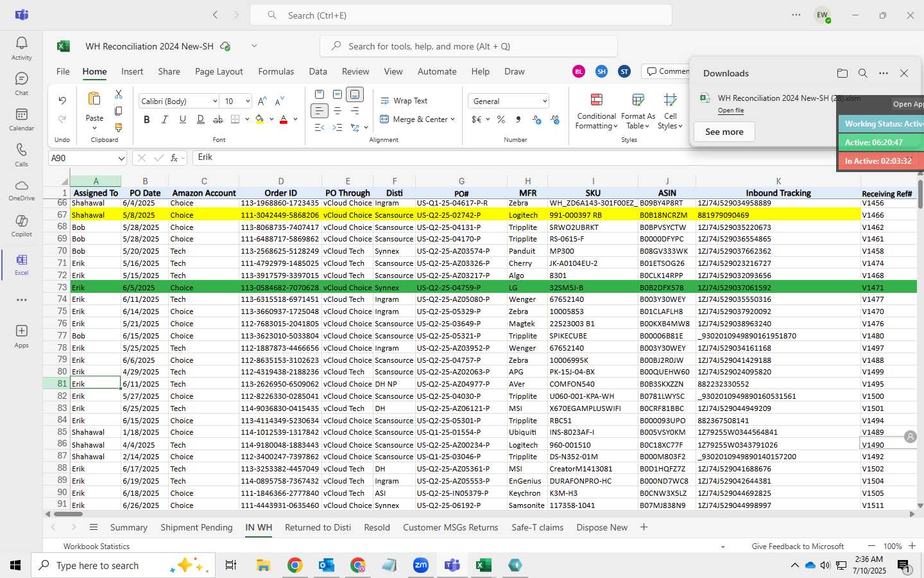Click the Decrease Indent icon
This screenshot has height=578, width=924.
(320, 128)
